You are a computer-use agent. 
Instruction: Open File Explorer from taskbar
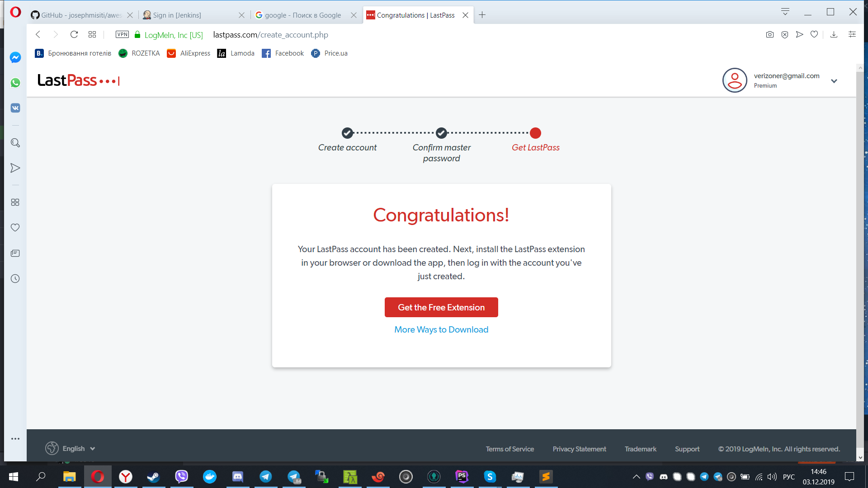pyautogui.click(x=69, y=477)
